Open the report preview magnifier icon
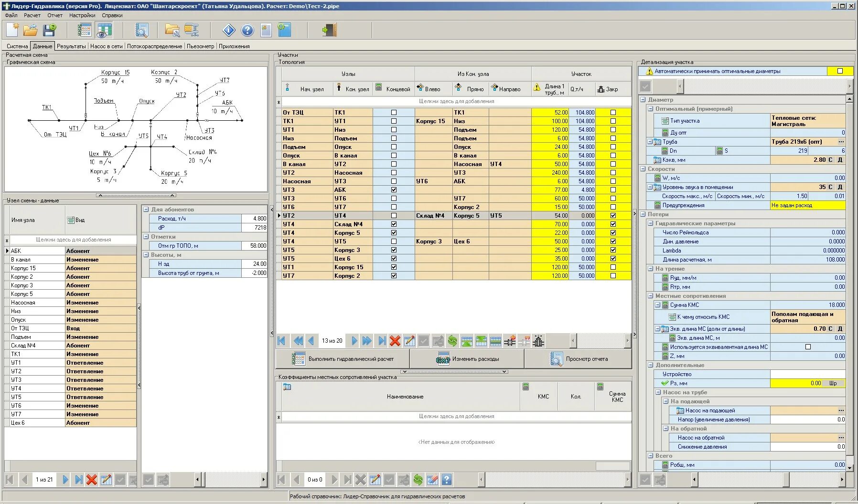 point(141,31)
